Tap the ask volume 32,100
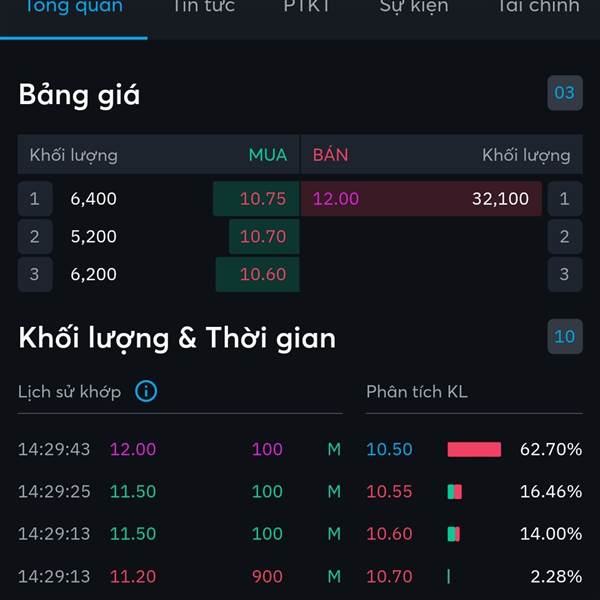Screen dimensions: 600x600 (500, 199)
